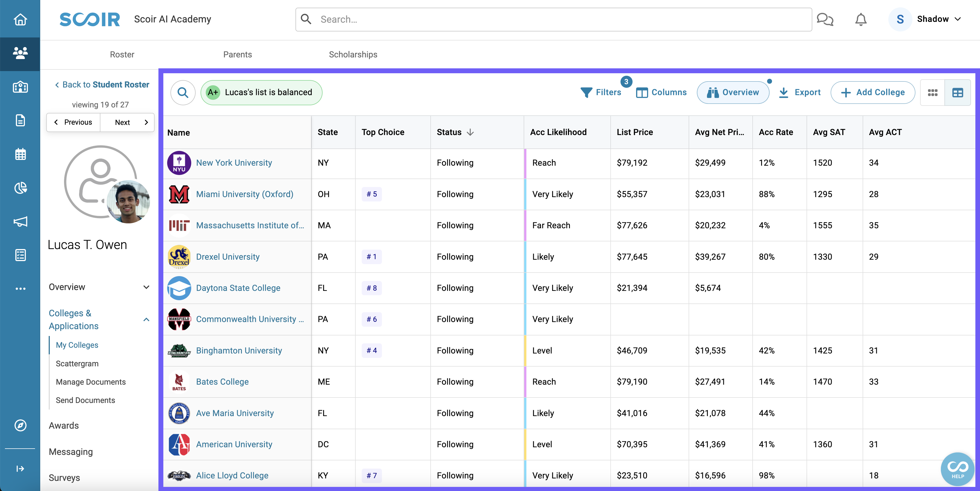Switch to the Scholarships tab

pyautogui.click(x=353, y=54)
